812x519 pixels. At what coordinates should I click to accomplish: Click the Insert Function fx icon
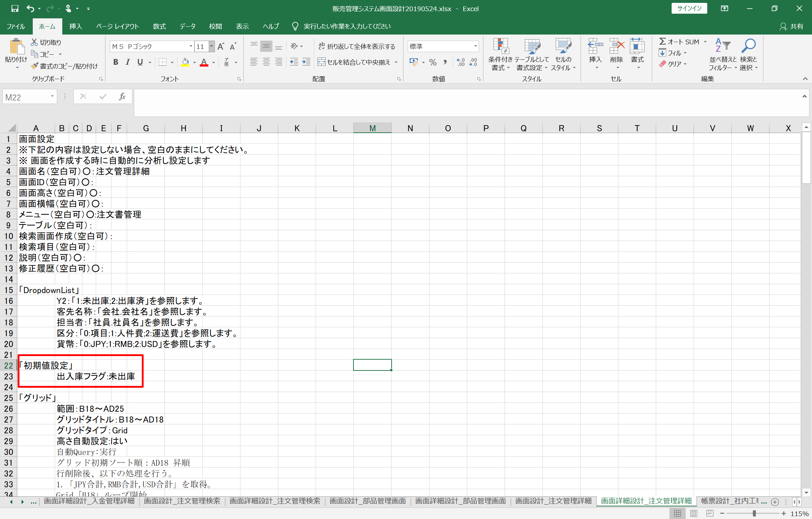tap(122, 96)
